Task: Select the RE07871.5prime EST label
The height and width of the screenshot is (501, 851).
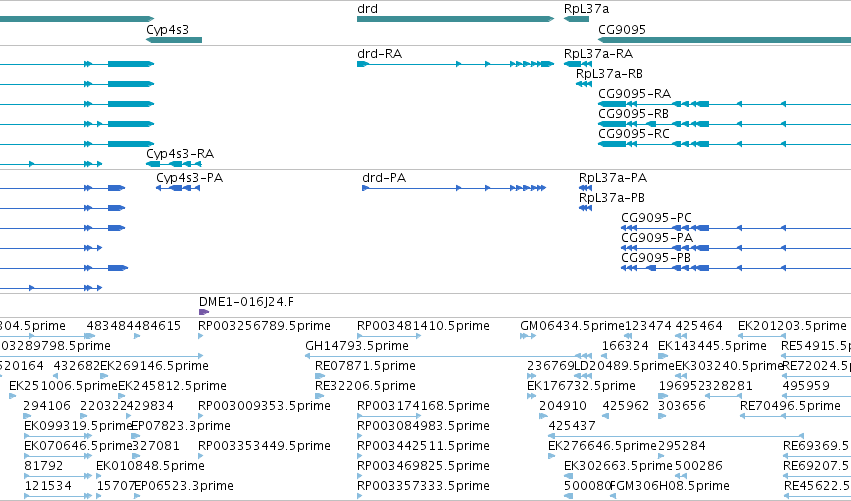Action: (x=365, y=366)
